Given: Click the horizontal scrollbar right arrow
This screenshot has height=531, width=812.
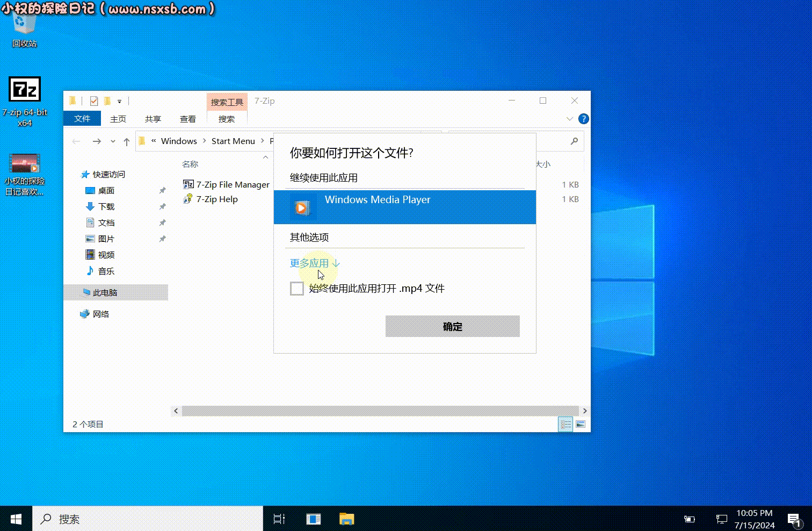Looking at the screenshot, I should pyautogui.click(x=585, y=411).
